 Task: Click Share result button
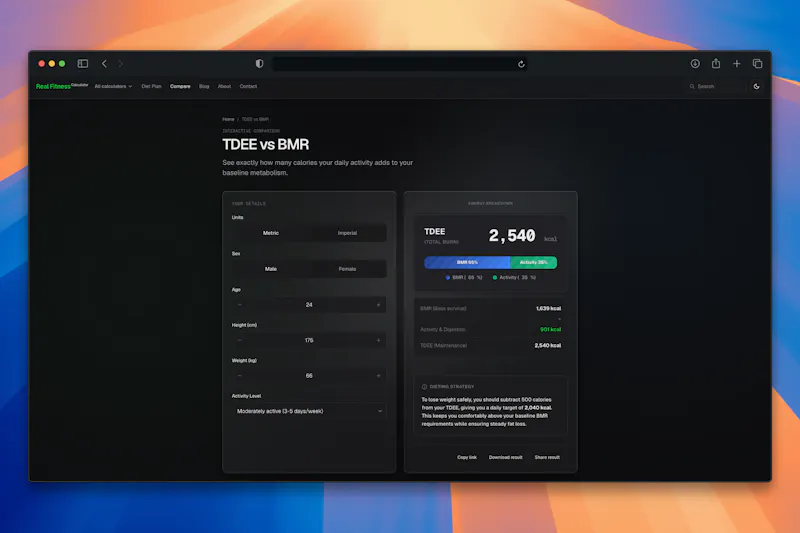[547, 458]
